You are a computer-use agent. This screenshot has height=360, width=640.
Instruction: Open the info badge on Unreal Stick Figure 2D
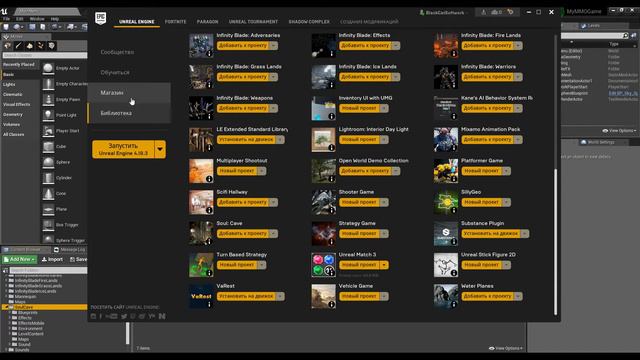[454, 273]
